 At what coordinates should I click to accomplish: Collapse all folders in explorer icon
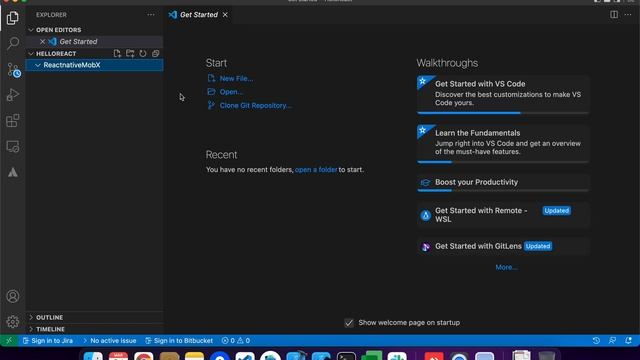coord(156,53)
